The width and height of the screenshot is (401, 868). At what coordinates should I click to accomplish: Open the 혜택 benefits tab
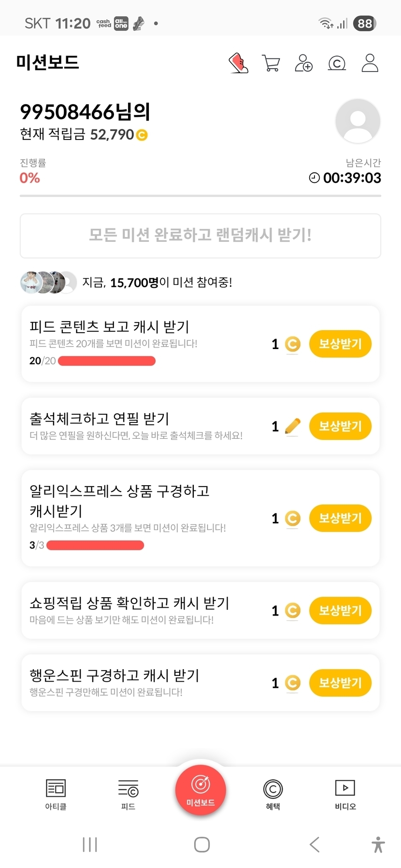[273, 794]
